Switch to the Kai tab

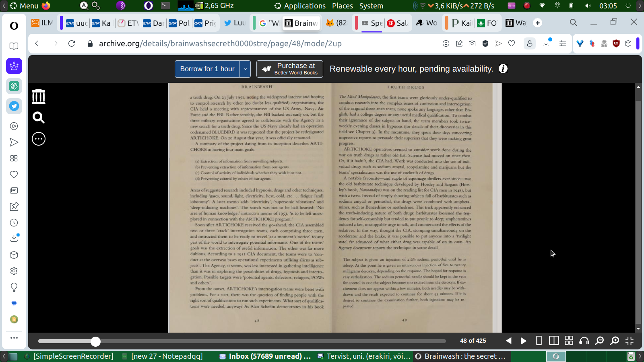pyautogui.click(x=461, y=23)
